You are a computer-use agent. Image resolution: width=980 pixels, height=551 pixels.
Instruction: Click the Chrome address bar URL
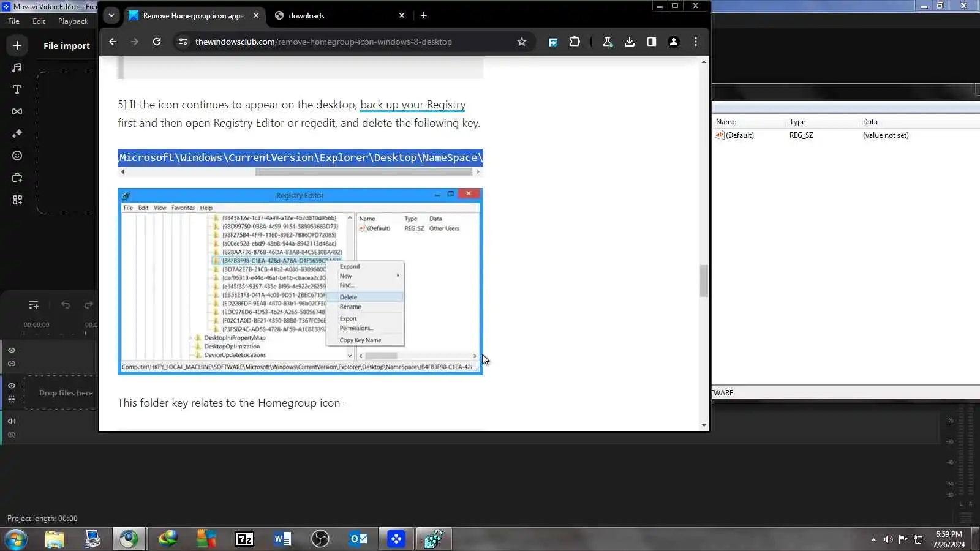[x=323, y=42]
